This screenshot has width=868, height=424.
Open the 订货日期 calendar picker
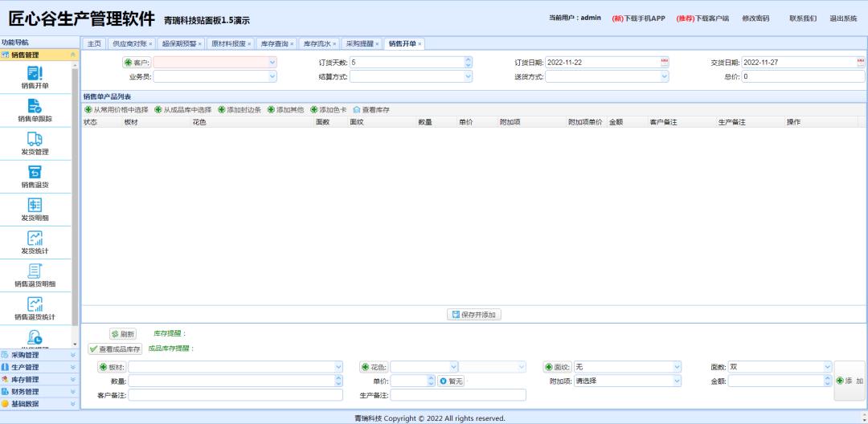[665, 63]
